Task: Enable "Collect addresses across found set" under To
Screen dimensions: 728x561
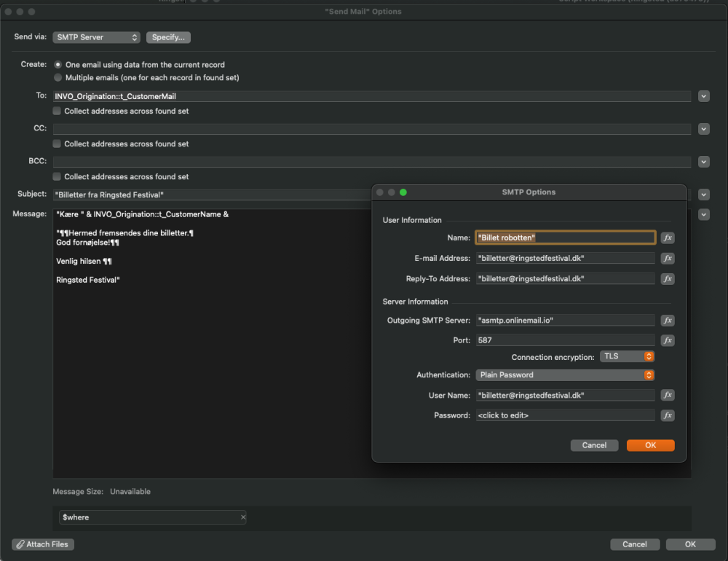Action: (x=57, y=111)
